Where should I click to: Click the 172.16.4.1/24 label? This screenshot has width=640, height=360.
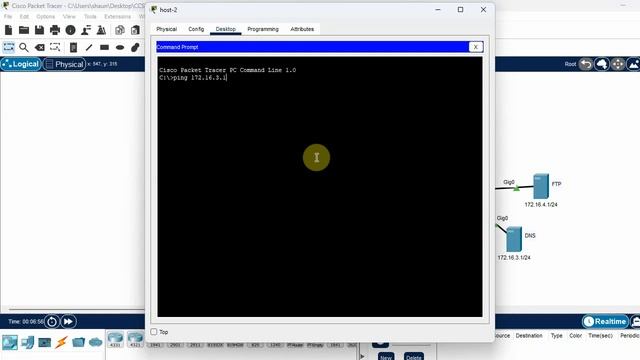[x=541, y=204]
